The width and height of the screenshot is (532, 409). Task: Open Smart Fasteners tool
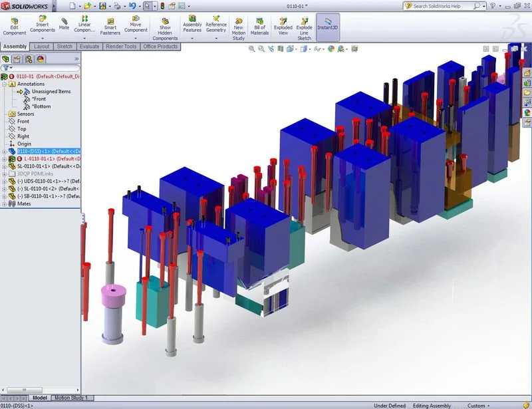110,26
